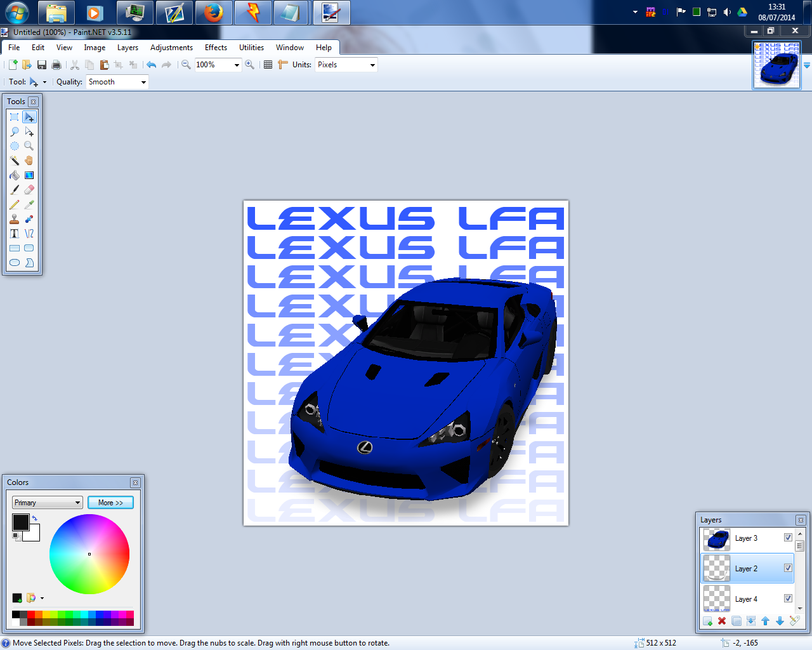Image resolution: width=812 pixels, height=650 pixels.
Task: Open Firefox from the taskbar
Action: coord(213,13)
